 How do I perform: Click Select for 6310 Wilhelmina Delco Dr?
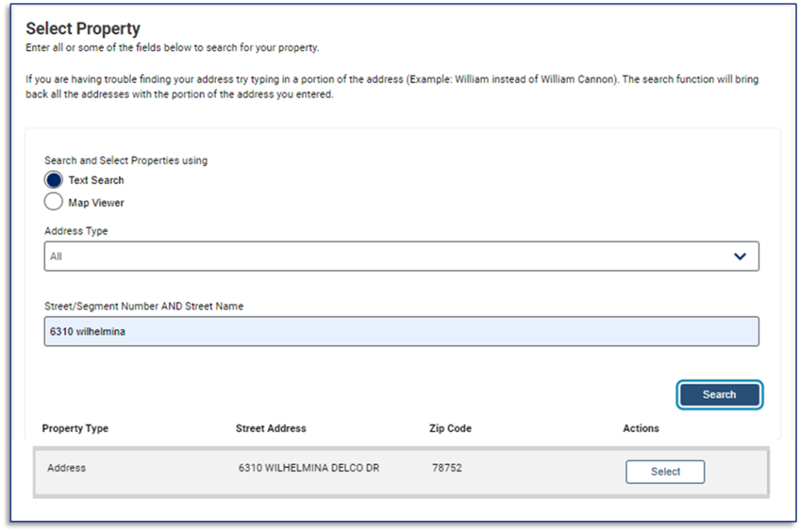coord(665,472)
